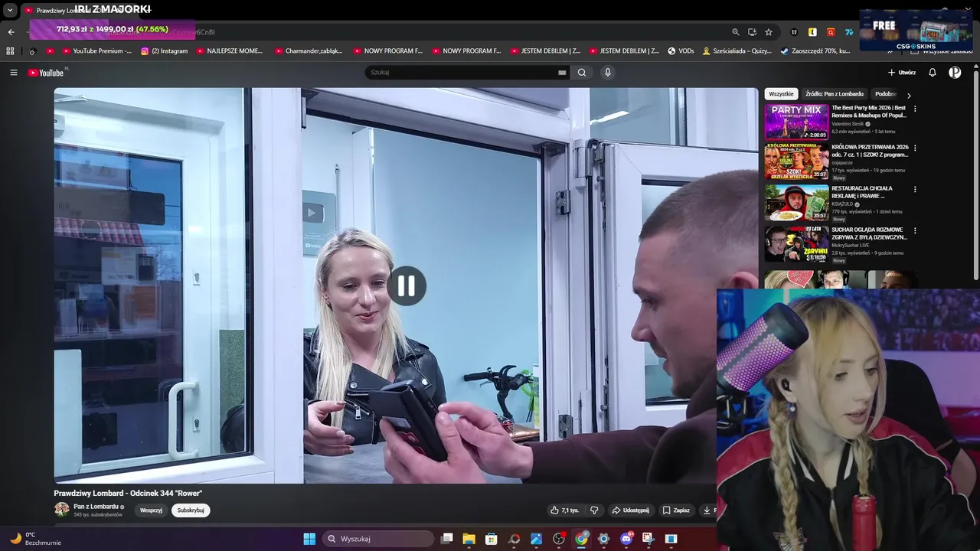Image resolution: width=980 pixels, height=551 pixels.
Task: Go to the YouTube home logo
Action: point(47,73)
